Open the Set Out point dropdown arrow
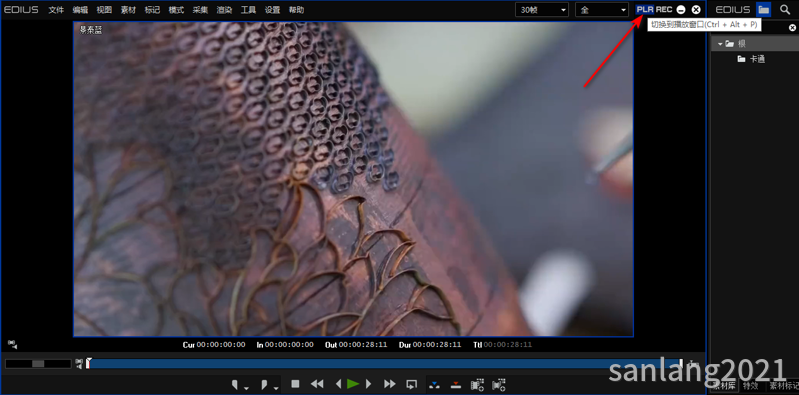This screenshot has height=395, width=799. coord(276,388)
